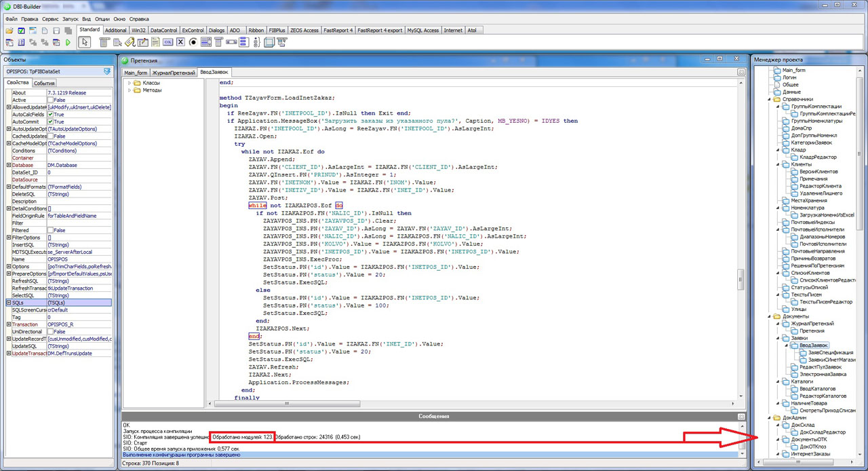868x471 pixels.
Task: Click blue double-chevron icon beside OPISPOS selector
Action: click(106, 71)
